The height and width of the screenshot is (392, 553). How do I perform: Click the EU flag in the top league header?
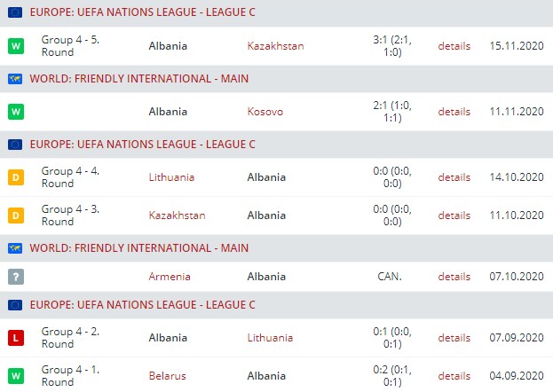tap(15, 12)
